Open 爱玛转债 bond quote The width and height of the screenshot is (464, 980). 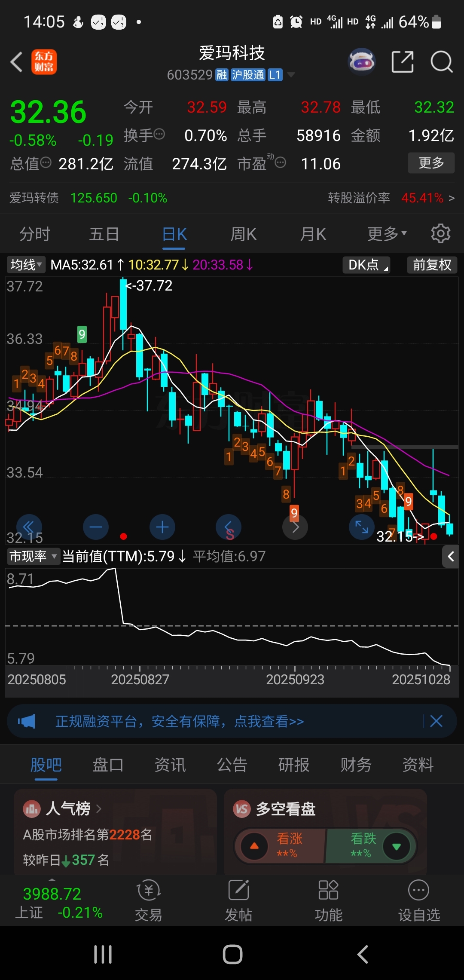point(88,198)
